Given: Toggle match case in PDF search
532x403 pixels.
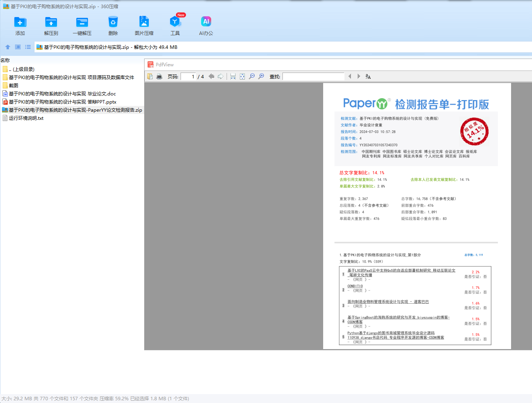Looking at the screenshot, I should point(368,76).
